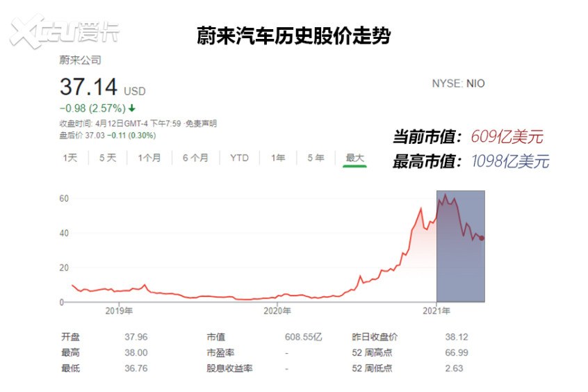The height and width of the screenshot is (392, 588).
Task: Select the YTD range tab
Action: tap(239, 158)
